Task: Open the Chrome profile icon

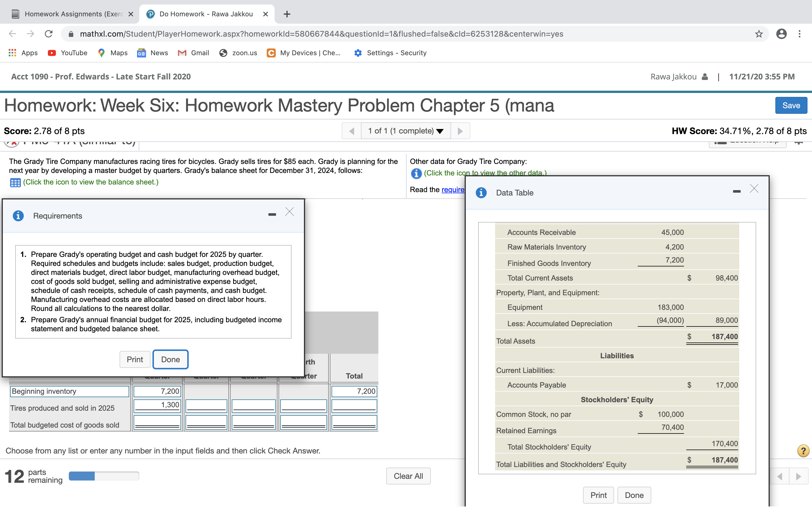Action: pos(781,34)
